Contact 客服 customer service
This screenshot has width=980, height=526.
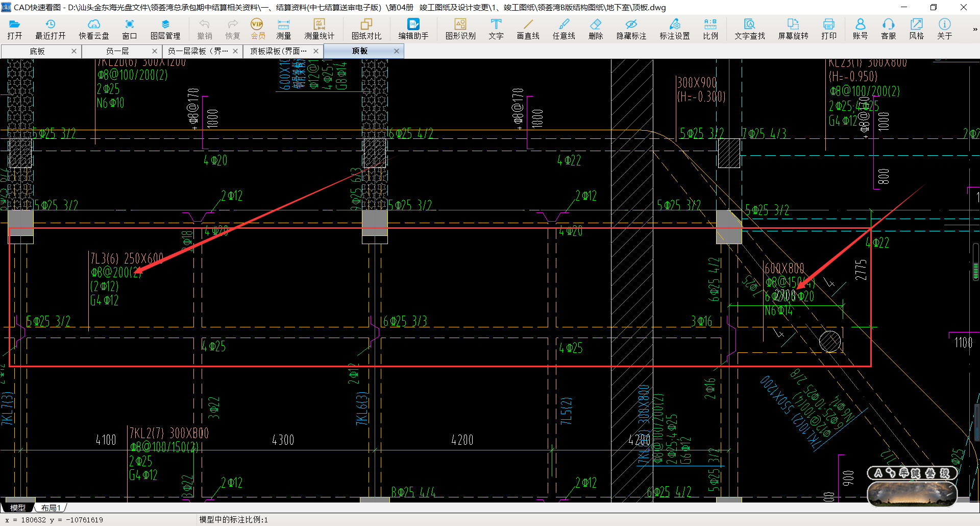tap(889, 29)
